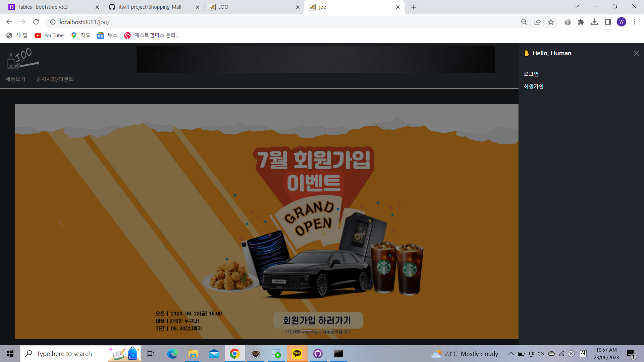Click the 로그인 link in the sidebar

pyautogui.click(x=531, y=74)
